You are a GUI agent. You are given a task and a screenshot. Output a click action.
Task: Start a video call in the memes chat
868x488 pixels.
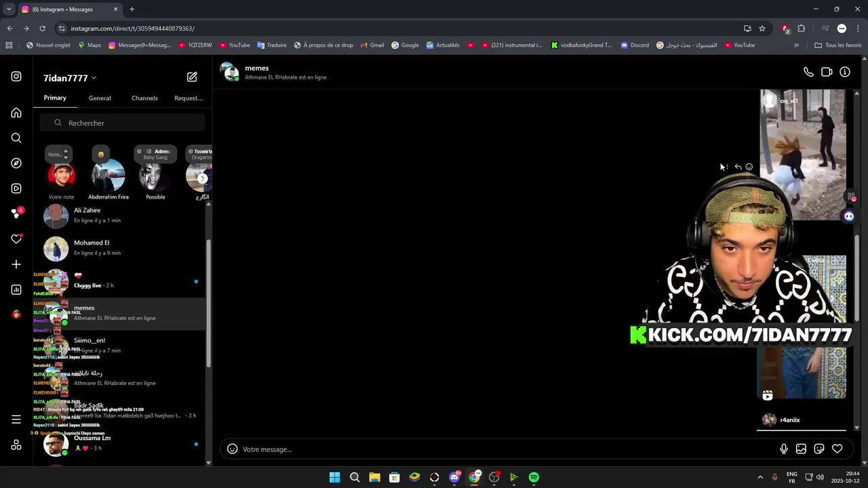tap(827, 72)
